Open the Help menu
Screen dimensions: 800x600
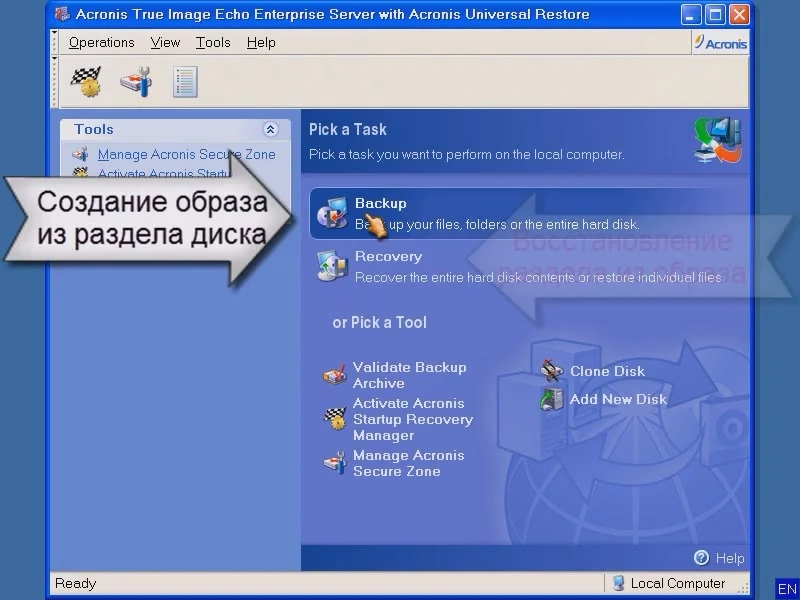(261, 42)
